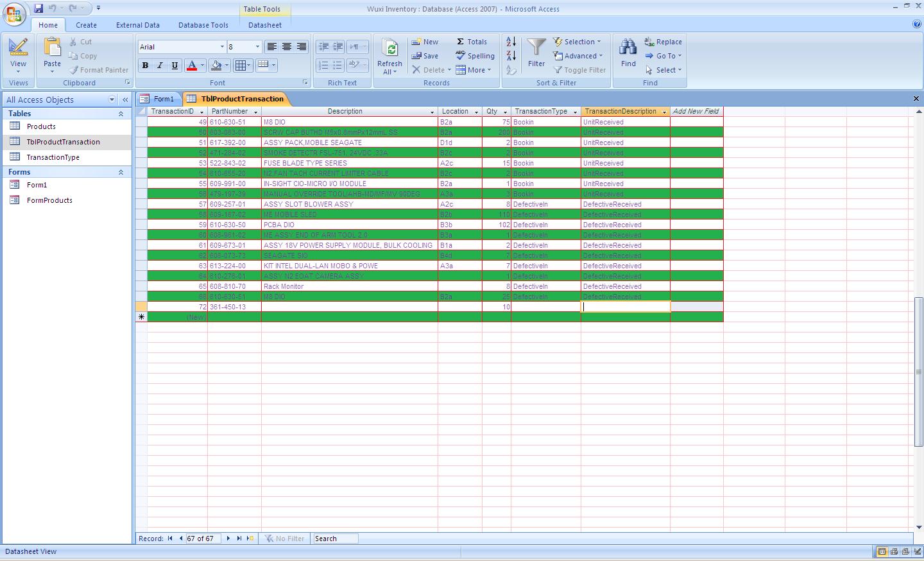This screenshot has height=561, width=924.
Task: Click Replace in Find group
Action: coord(663,42)
